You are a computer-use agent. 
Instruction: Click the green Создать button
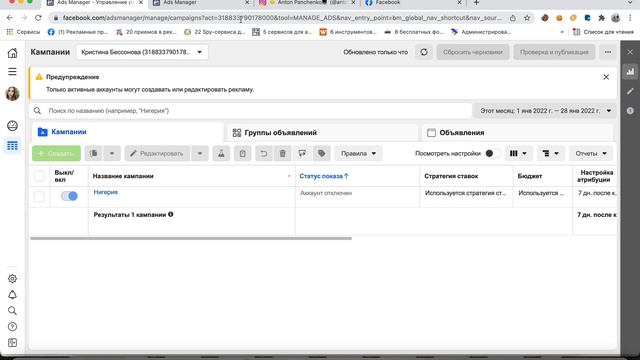[56, 153]
